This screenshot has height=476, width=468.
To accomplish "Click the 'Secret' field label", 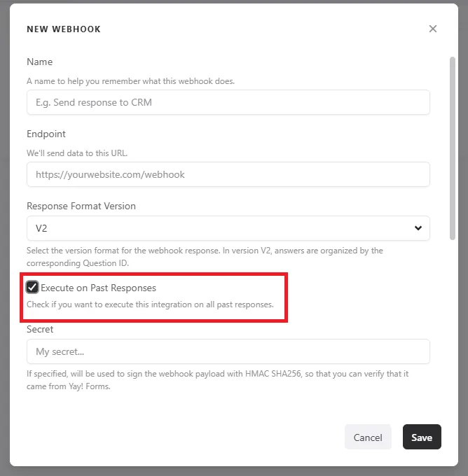I will coord(40,329).
